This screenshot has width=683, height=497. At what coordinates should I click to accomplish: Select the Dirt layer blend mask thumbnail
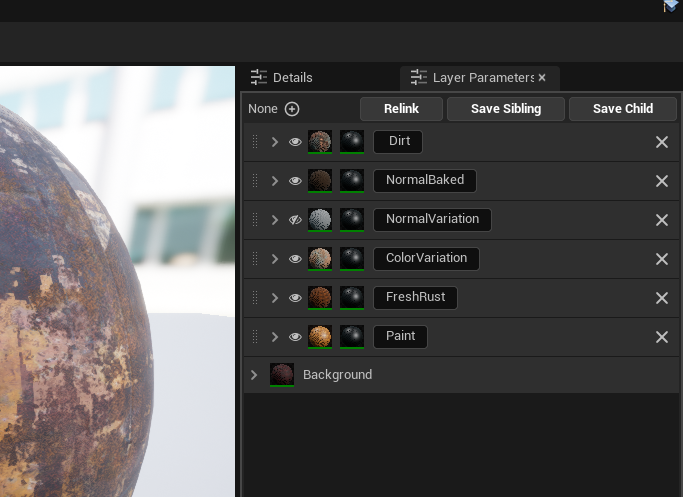352,142
